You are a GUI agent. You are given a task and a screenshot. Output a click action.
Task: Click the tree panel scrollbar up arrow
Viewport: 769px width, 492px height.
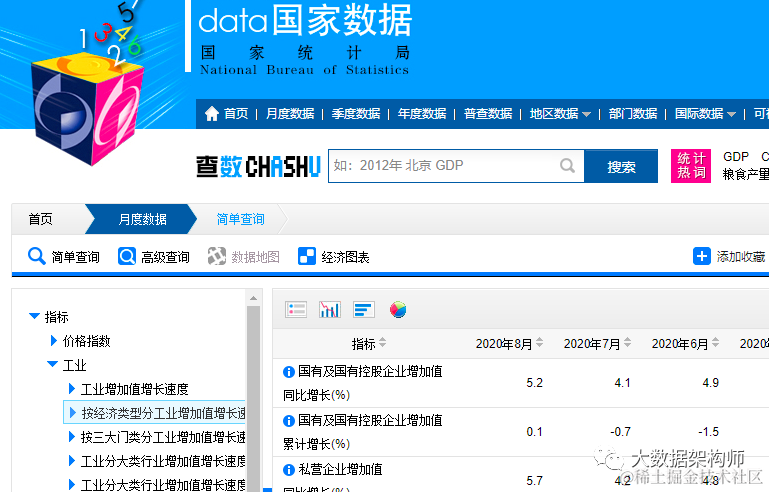[x=253, y=298]
